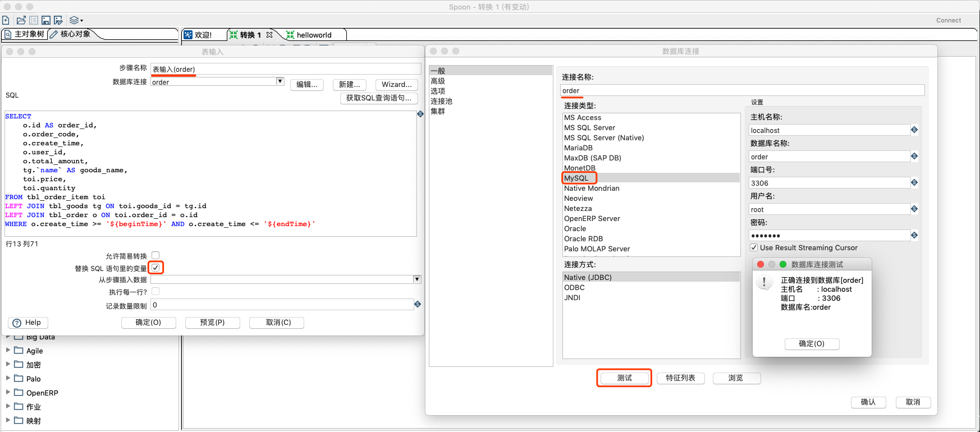The height and width of the screenshot is (432, 980).
Task: Click the explore repository toolbar icon
Action: pyautogui.click(x=34, y=20)
